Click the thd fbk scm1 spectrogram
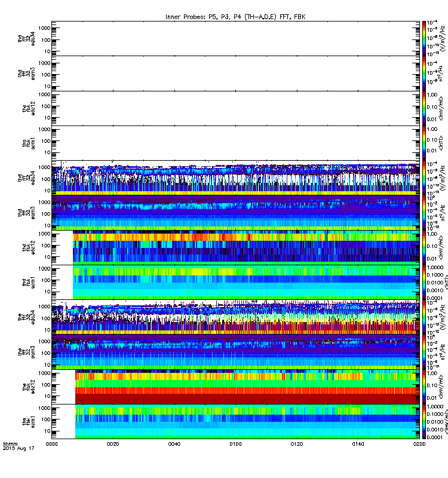Screen dimensions: 448x478 coord(235,282)
